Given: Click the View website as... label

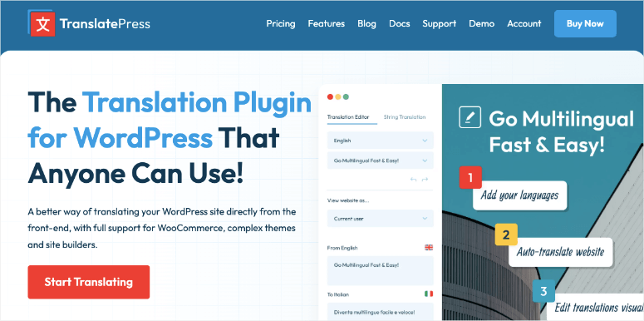Looking at the screenshot, I should point(348,200).
